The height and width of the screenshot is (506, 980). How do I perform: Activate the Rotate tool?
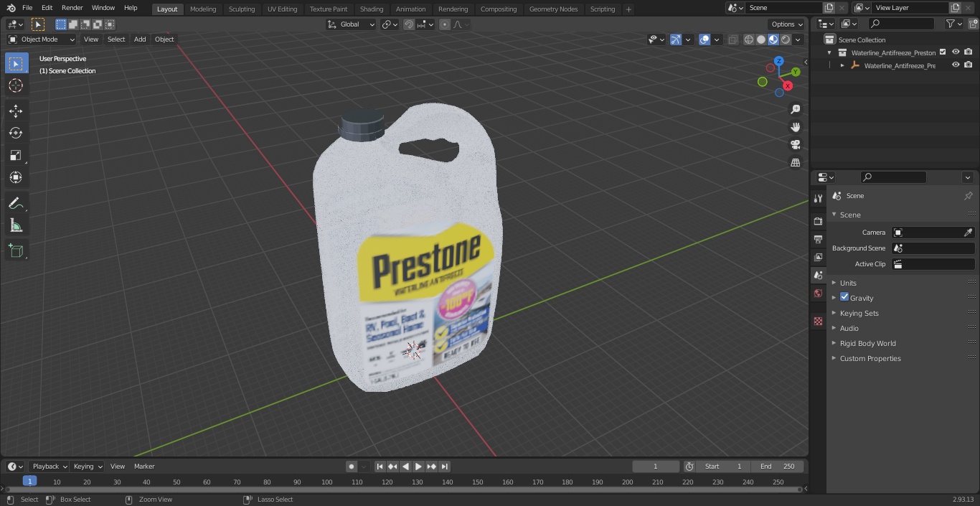(x=16, y=133)
